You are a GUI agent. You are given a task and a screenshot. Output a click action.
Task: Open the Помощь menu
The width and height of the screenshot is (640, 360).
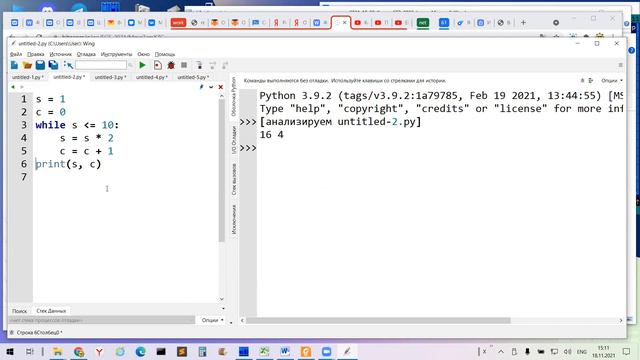pyautogui.click(x=165, y=54)
